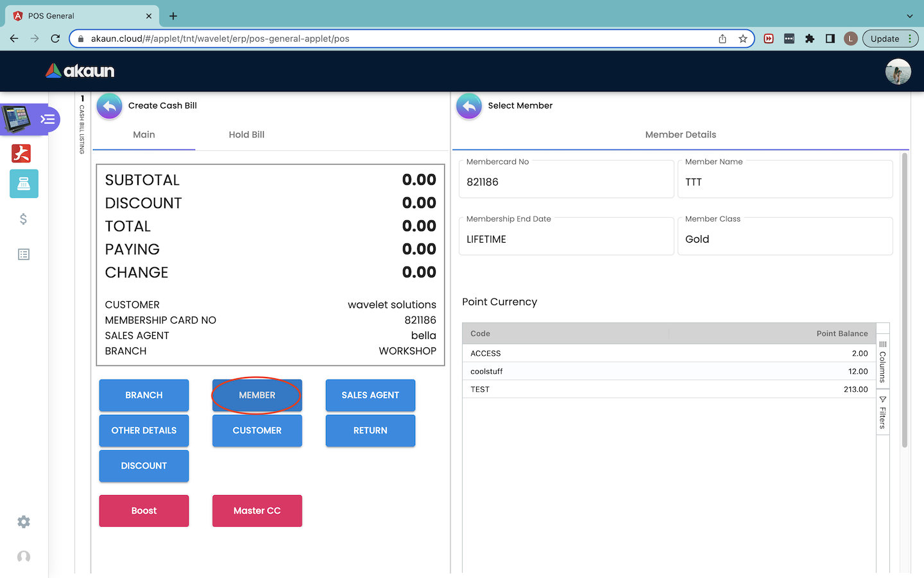
Task: Click the Member Class field
Action: [785, 236]
